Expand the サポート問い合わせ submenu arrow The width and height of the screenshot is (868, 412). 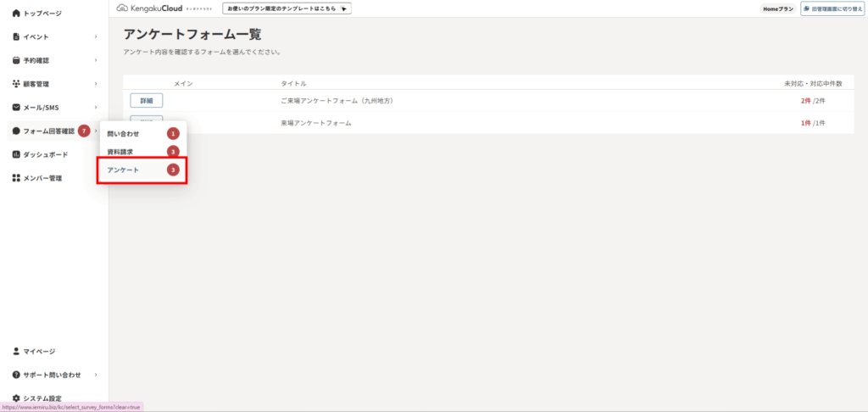pos(96,375)
